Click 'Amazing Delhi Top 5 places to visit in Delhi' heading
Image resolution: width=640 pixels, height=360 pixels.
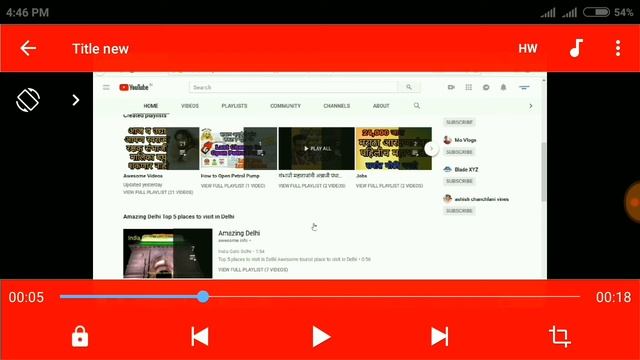(179, 217)
